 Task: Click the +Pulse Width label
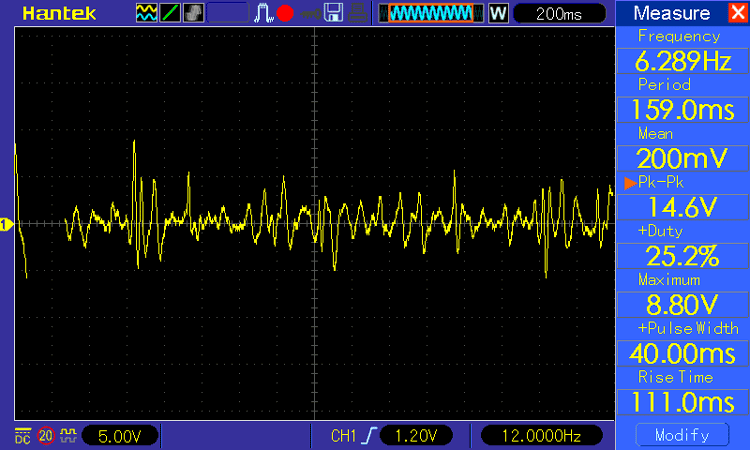click(688, 329)
